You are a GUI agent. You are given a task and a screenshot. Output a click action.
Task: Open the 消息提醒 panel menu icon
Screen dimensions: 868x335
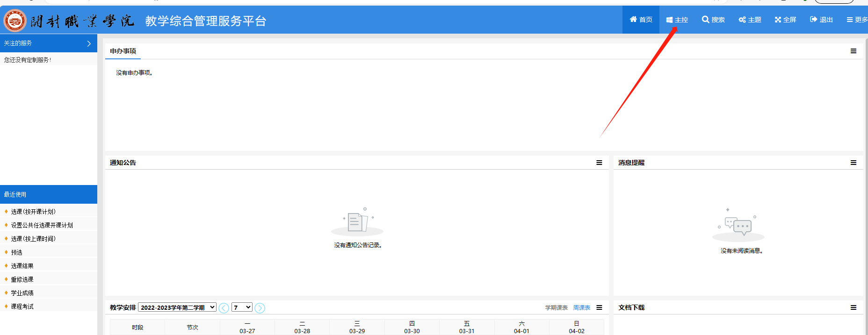coord(853,163)
